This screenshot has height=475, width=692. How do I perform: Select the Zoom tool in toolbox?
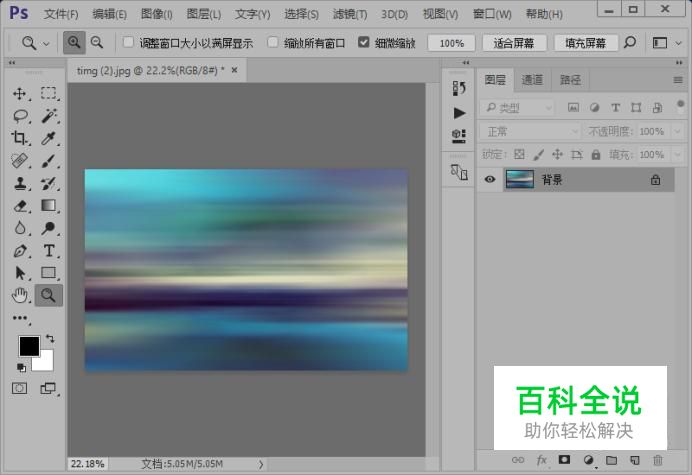coord(49,295)
